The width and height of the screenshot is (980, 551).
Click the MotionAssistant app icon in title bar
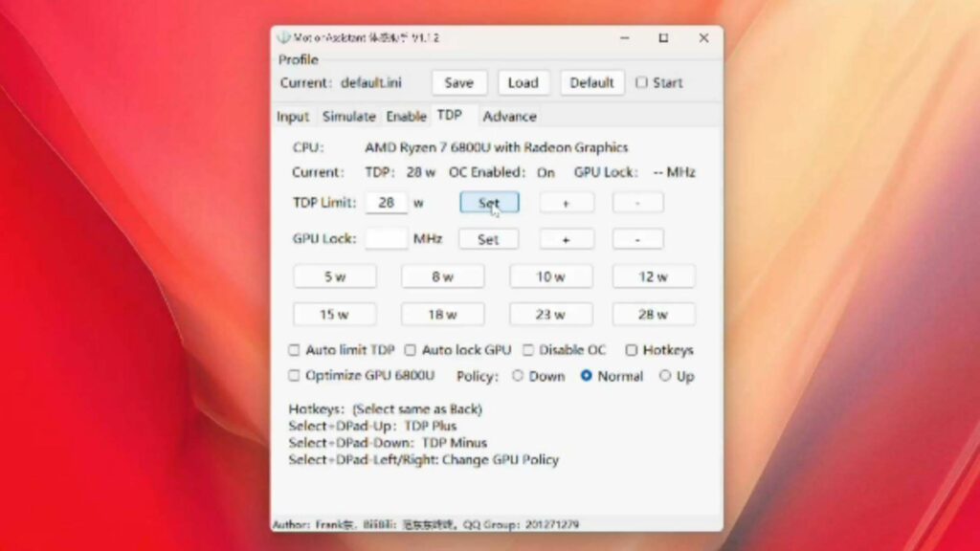point(284,37)
